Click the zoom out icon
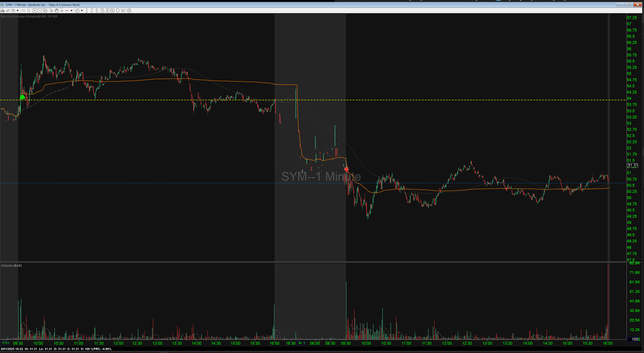Screen dimensions: 644x353 pos(40,11)
